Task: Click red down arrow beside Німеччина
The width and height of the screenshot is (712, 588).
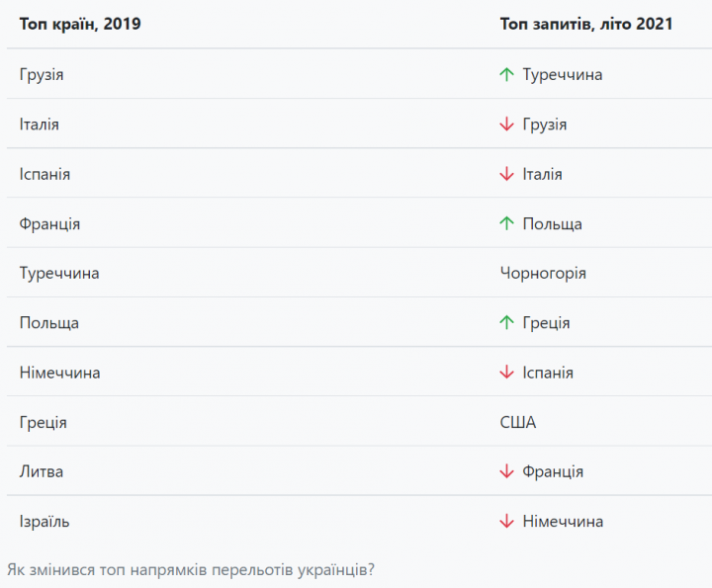Action: coord(507,521)
